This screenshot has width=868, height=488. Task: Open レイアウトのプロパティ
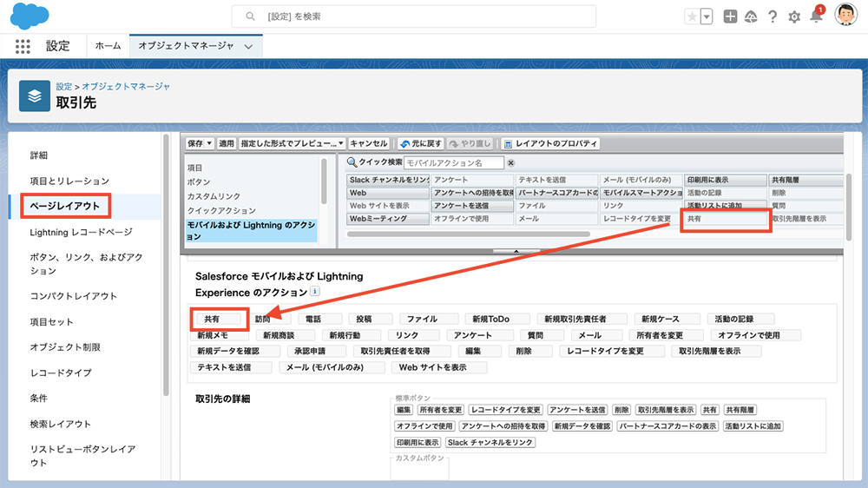point(551,143)
